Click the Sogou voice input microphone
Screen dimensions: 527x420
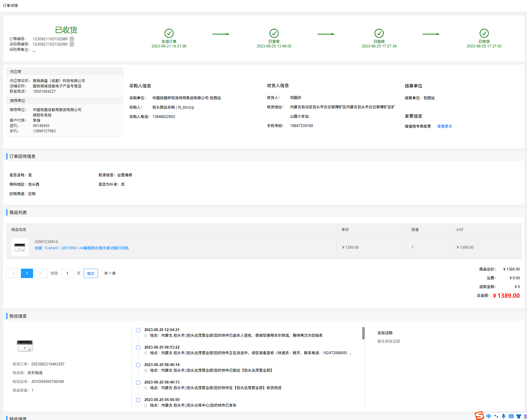(504, 416)
